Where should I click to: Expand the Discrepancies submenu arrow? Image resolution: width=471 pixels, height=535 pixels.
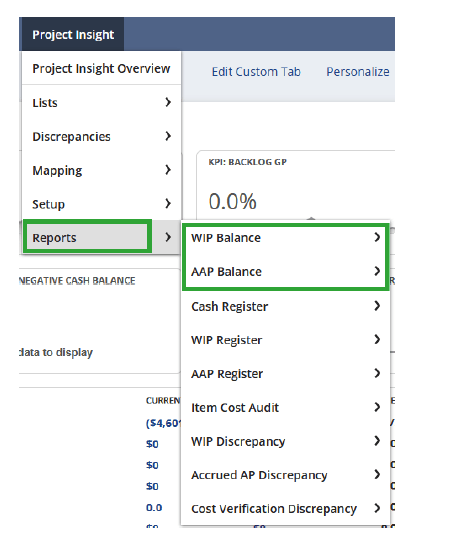pos(168,136)
